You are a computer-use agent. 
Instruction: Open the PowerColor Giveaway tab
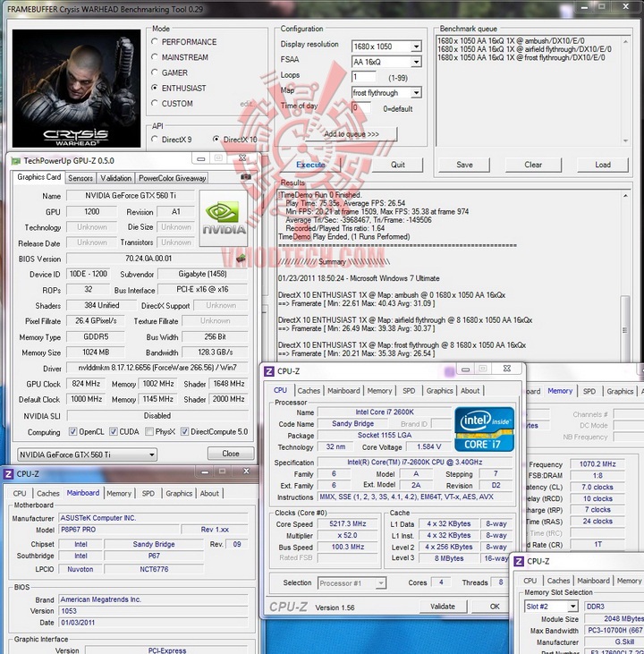tap(173, 178)
